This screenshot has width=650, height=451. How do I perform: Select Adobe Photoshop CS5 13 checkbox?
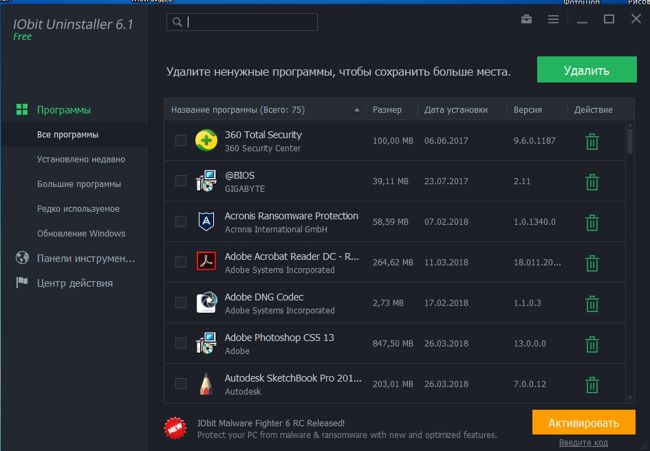click(x=180, y=343)
